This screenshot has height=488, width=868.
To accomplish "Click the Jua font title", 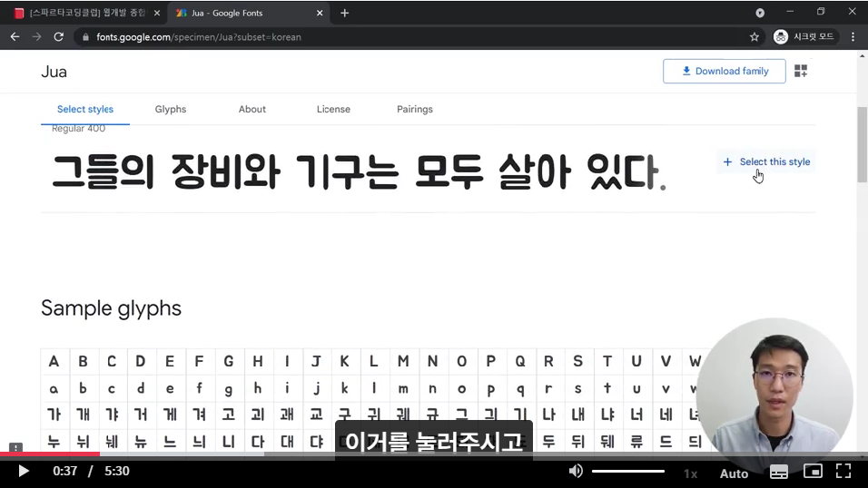I will pos(54,72).
